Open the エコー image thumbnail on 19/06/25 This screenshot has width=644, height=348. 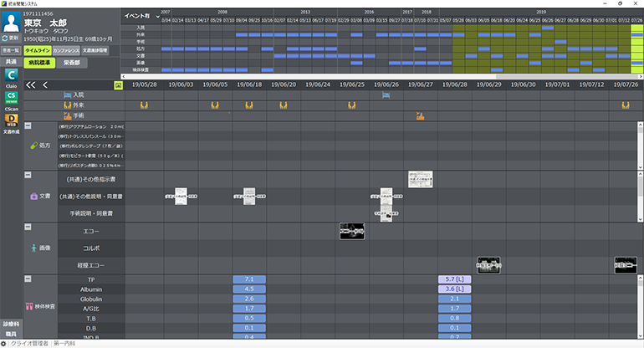(x=351, y=231)
